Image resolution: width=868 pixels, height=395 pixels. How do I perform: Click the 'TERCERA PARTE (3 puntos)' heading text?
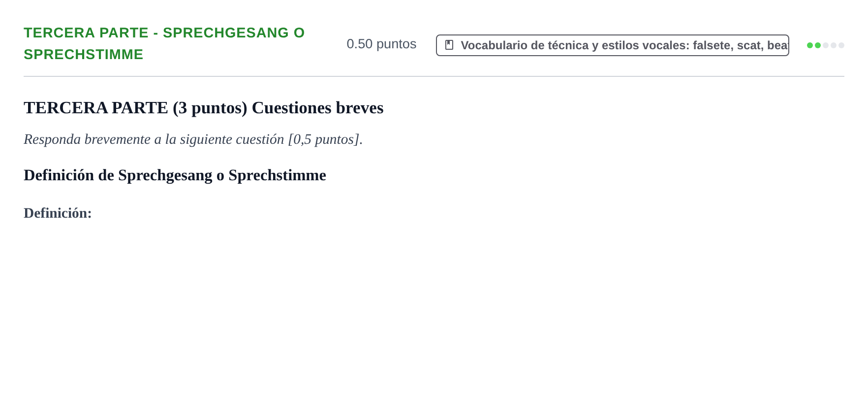pos(135,108)
